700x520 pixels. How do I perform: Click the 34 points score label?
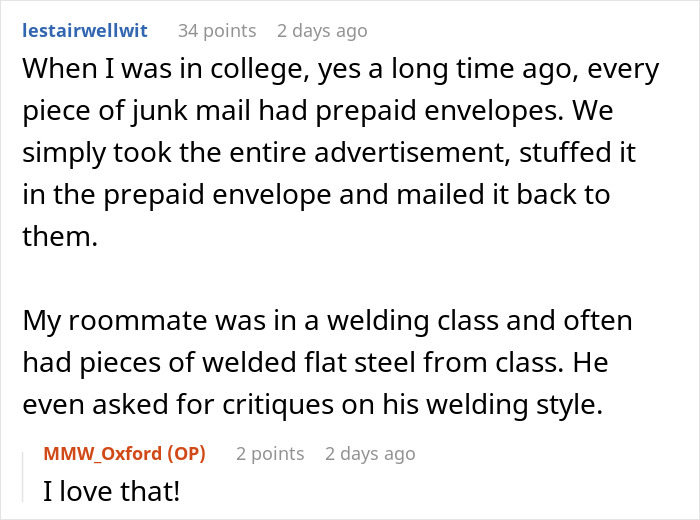(x=217, y=31)
